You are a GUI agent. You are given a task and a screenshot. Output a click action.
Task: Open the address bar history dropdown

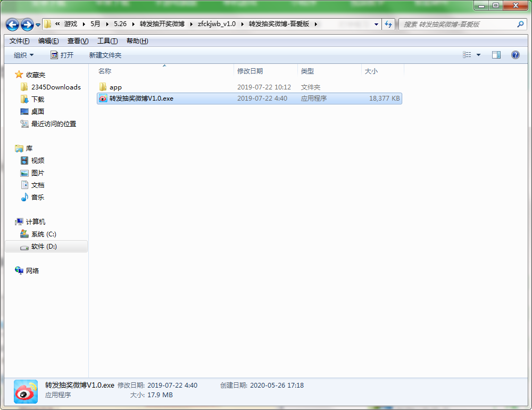(376, 24)
